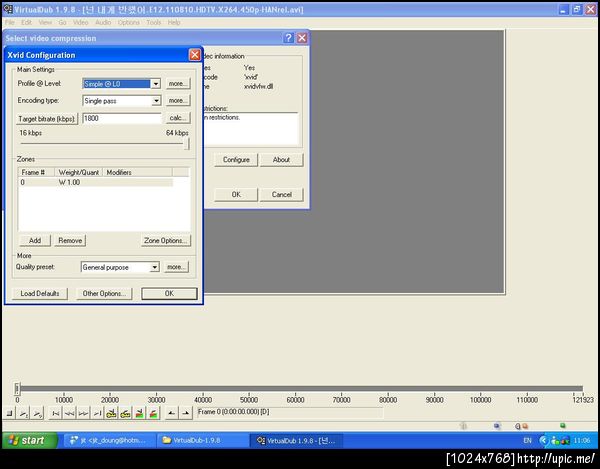Click more button beside Profile @ Level
This screenshot has height=469, width=600.
coord(178,84)
